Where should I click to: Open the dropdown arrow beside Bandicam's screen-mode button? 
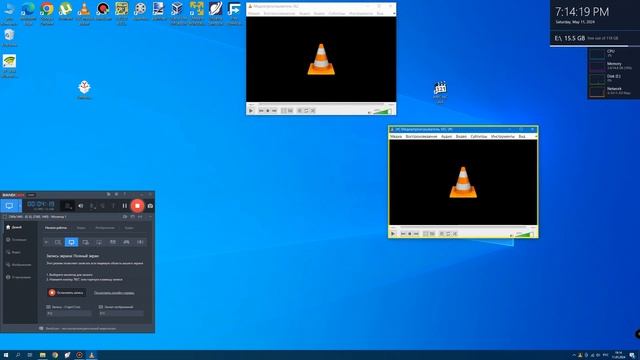tap(20, 206)
